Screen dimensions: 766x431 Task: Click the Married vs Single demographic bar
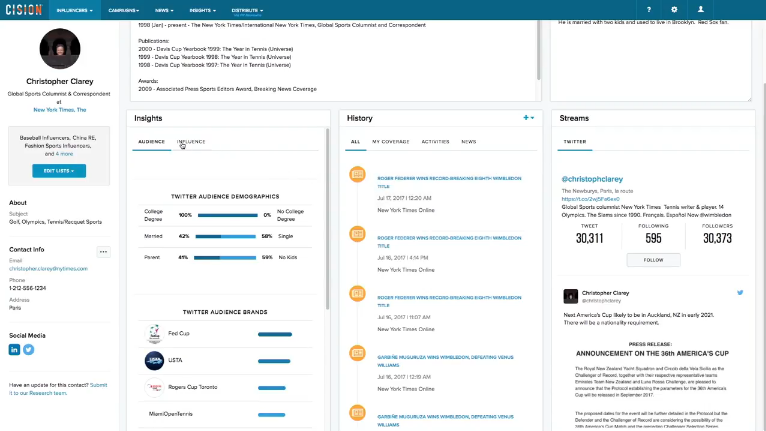click(225, 237)
